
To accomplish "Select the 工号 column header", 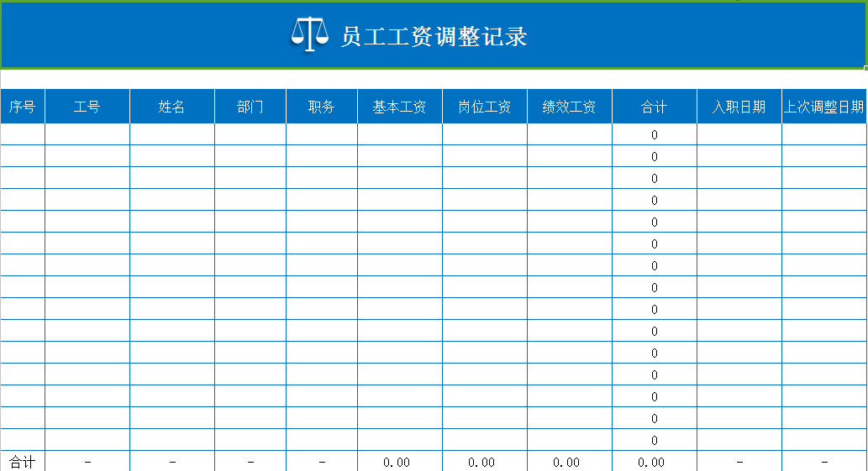I will pos(87,106).
